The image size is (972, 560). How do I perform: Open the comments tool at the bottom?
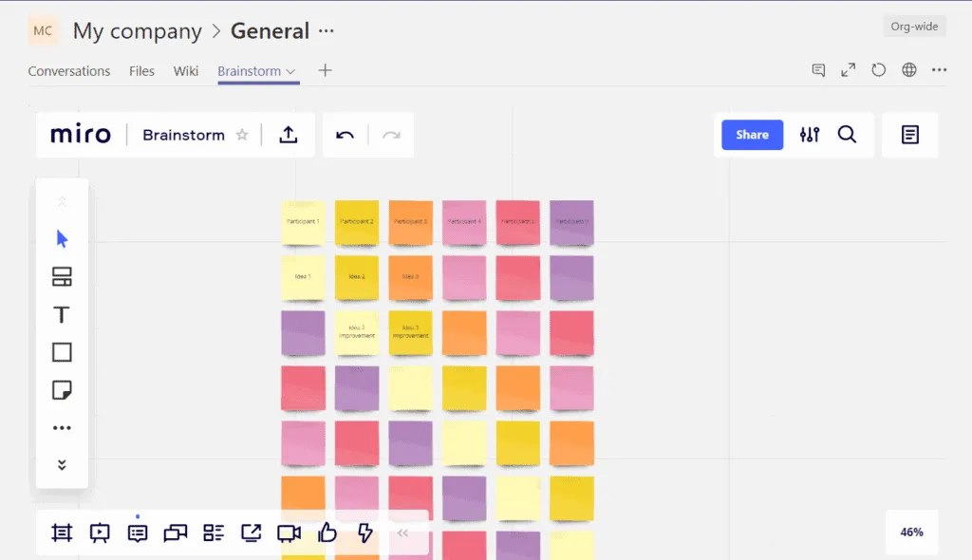137,532
